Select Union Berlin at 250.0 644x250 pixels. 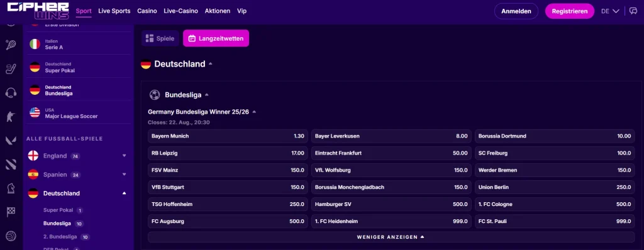[x=555, y=187]
